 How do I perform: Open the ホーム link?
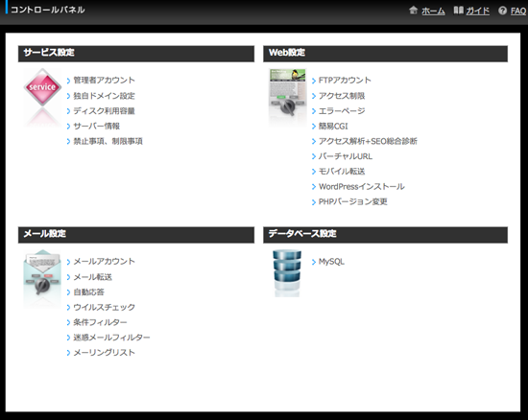coord(433,12)
